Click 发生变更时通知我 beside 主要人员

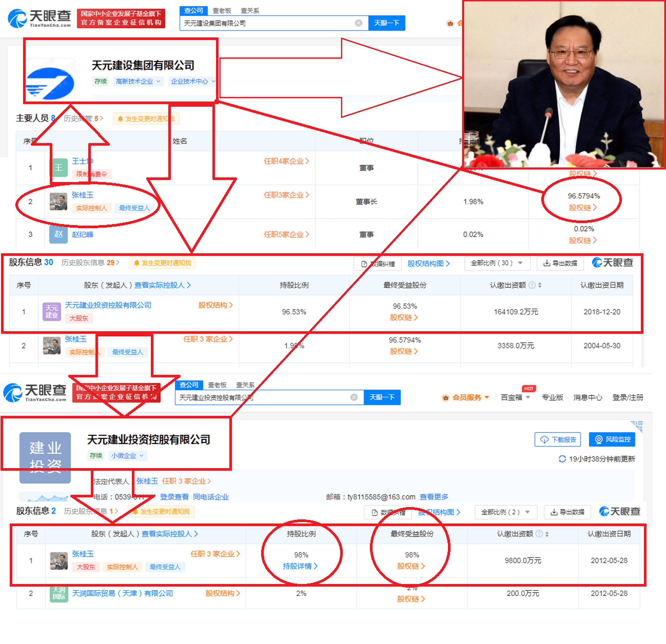click(146, 118)
